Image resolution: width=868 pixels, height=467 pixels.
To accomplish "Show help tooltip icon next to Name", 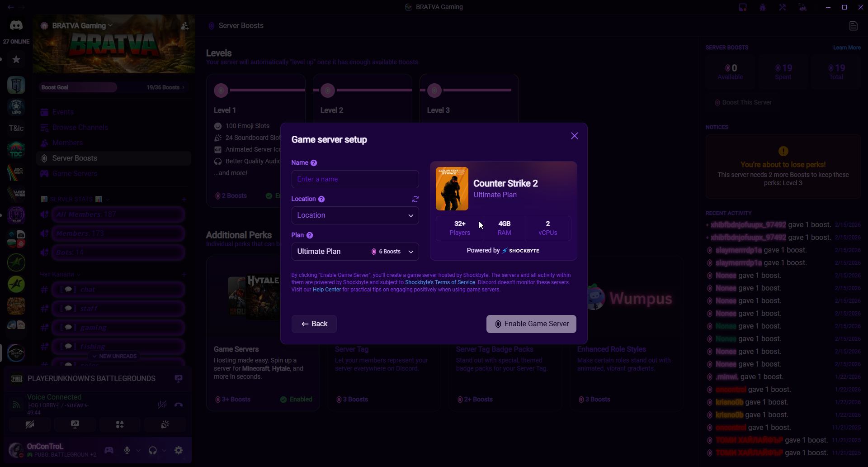I will point(314,163).
